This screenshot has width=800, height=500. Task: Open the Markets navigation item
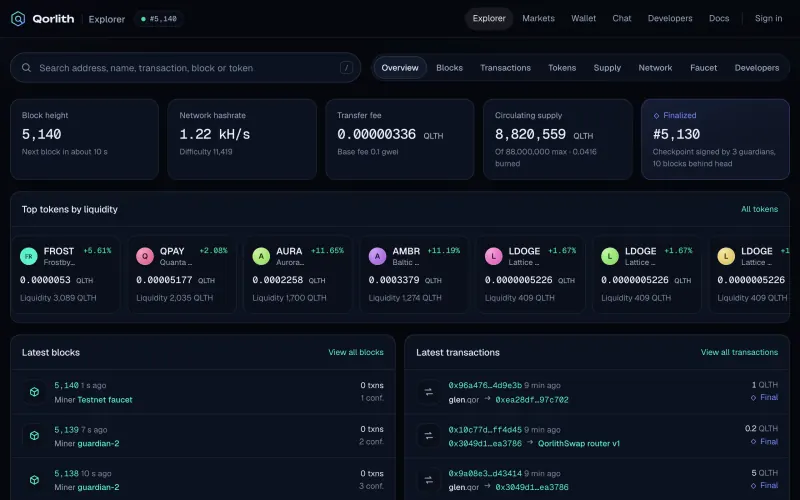(538, 18)
